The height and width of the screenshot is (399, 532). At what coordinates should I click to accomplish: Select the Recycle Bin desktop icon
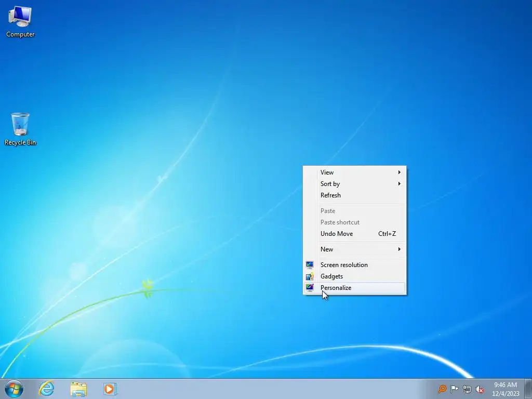(x=20, y=129)
